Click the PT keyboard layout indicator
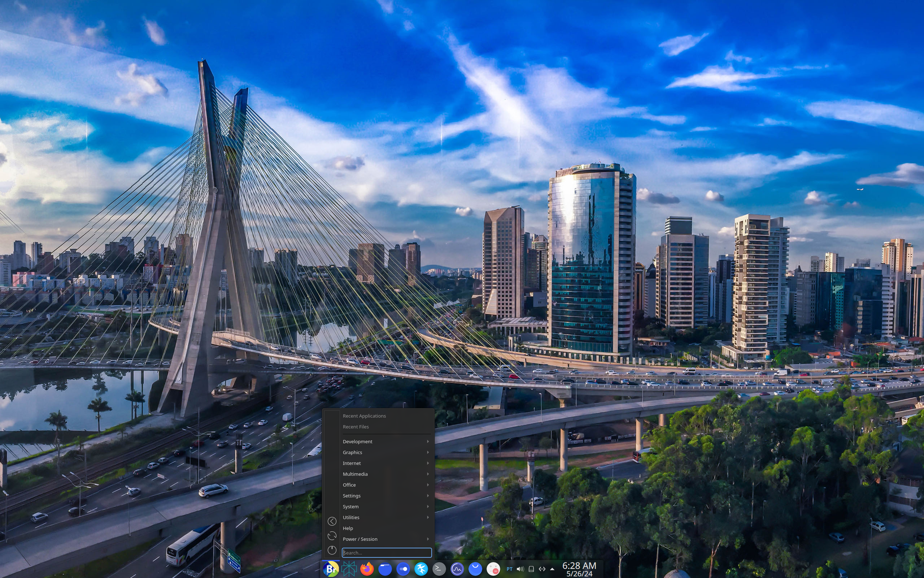The width and height of the screenshot is (924, 578). [509, 569]
